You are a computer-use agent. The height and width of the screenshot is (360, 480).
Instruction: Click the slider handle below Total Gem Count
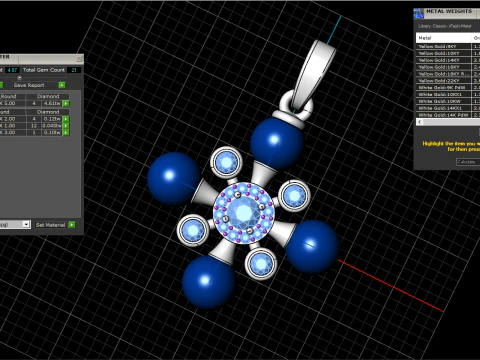click(x=19, y=78)
